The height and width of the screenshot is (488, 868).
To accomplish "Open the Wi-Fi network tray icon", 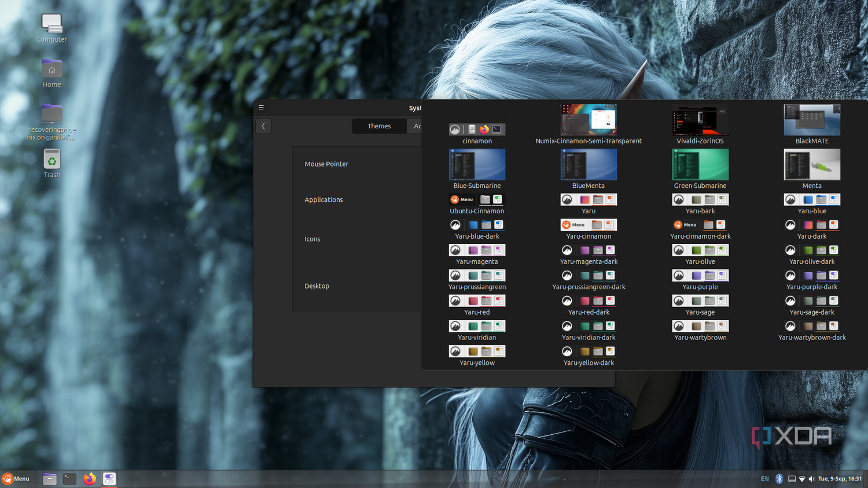I will [x=802, y=479].
